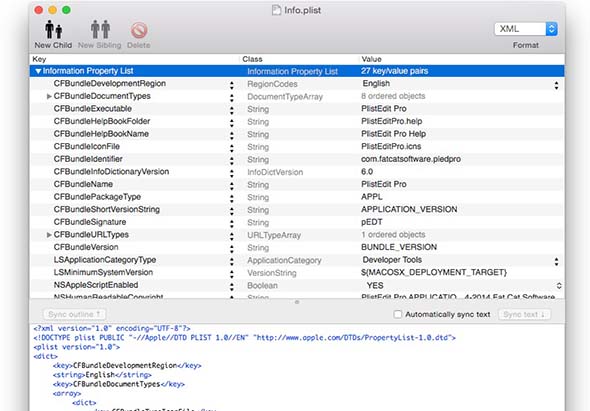Click the APPLICATION_VERSION value

[409, 209]
